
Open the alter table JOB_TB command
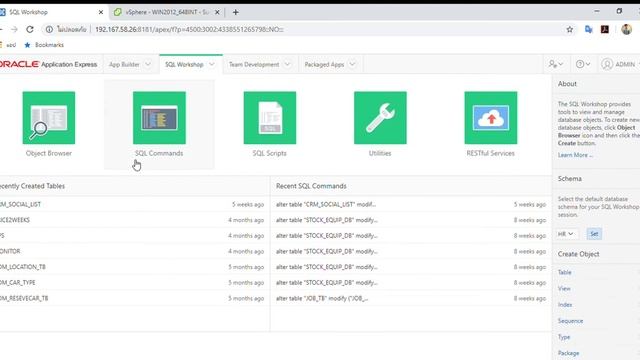[x=322, y=298]
